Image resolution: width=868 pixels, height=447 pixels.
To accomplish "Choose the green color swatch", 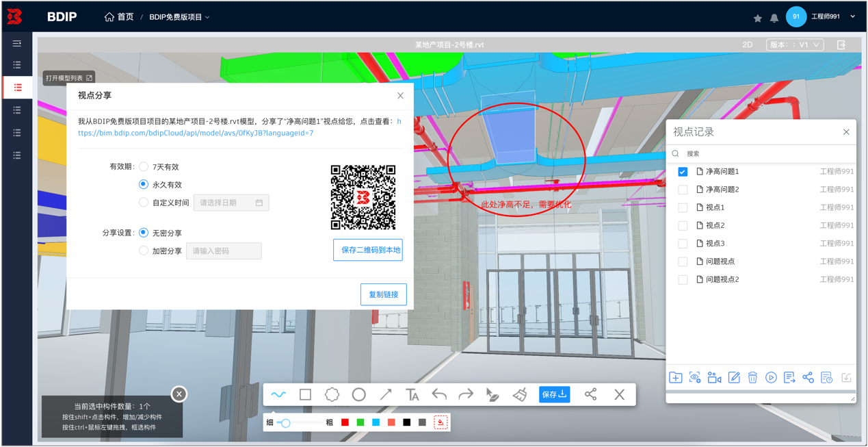I will click(360, 422).
